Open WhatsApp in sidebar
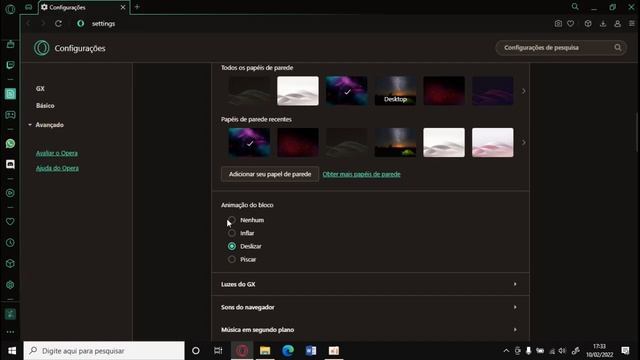This screenshot has width=640, height=360. pos(10,144)
